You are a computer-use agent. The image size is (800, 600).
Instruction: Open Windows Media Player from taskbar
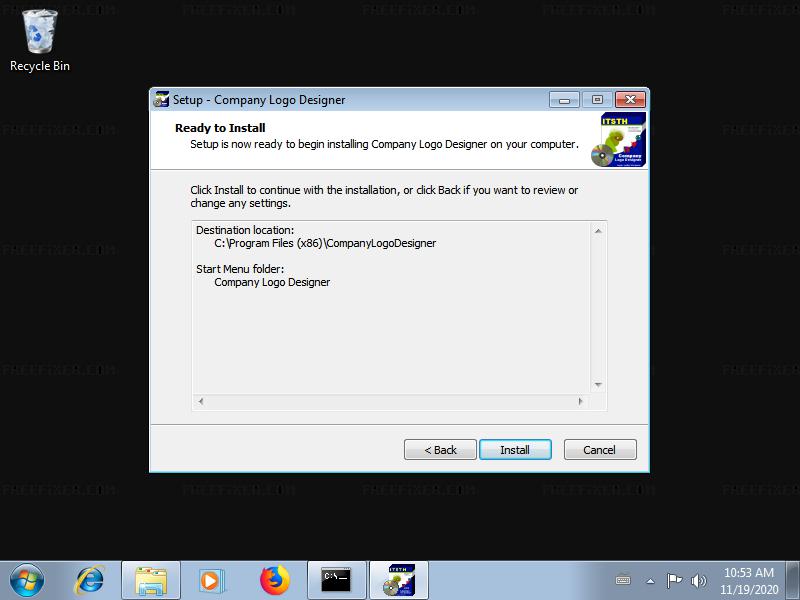tap(211, 581)
